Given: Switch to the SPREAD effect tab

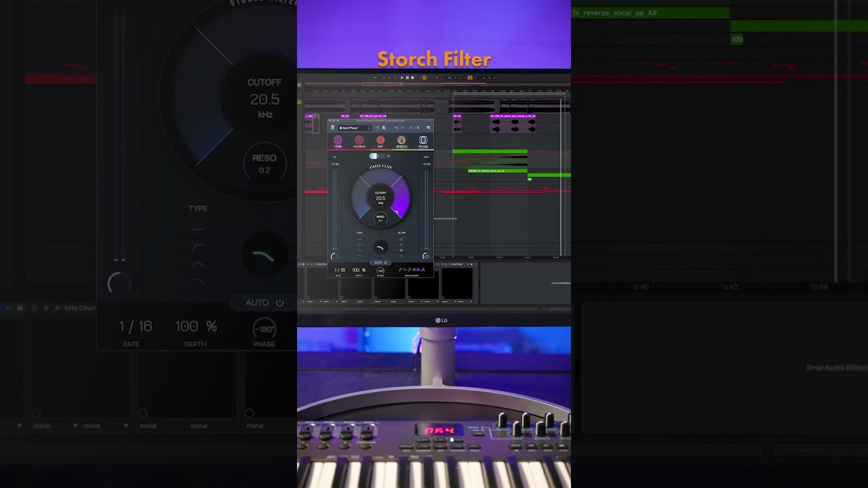Looking at the screenshot, I should 401,142.
